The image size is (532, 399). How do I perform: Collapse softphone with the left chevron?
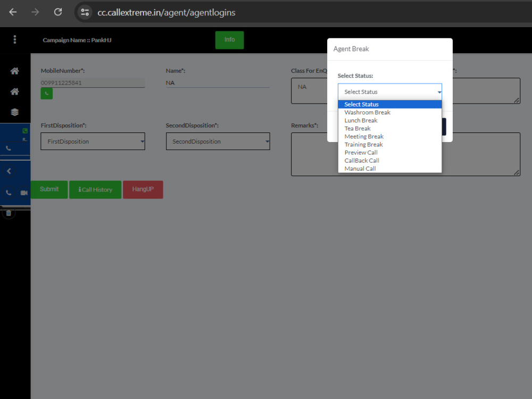click(x=9, y=171)
